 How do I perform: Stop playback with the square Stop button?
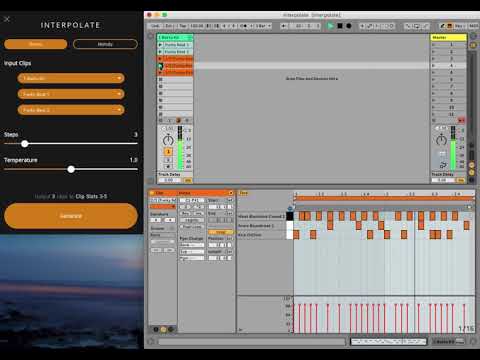(340, 26)
